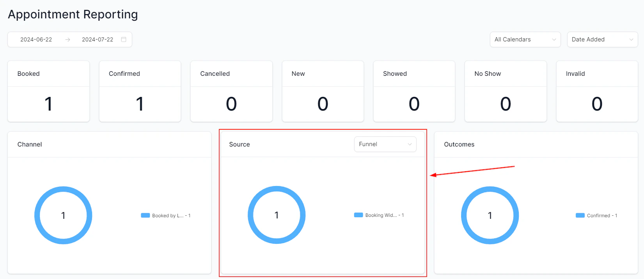Click the blue swatch beside 'Booking Wid...'
This screenshot has height=279, width=644.
(358, 215)
